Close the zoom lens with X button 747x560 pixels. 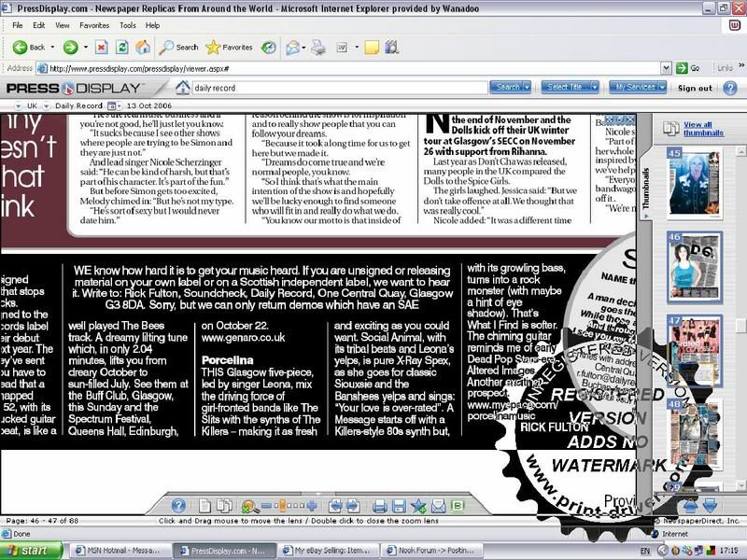[629, 119]
